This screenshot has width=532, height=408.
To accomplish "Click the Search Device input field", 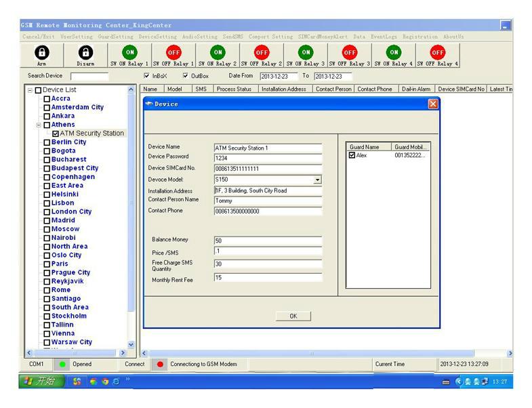I will click(89, 76).
